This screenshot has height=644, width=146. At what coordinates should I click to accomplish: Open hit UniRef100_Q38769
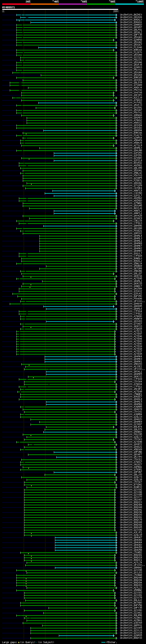coord(131,623)
